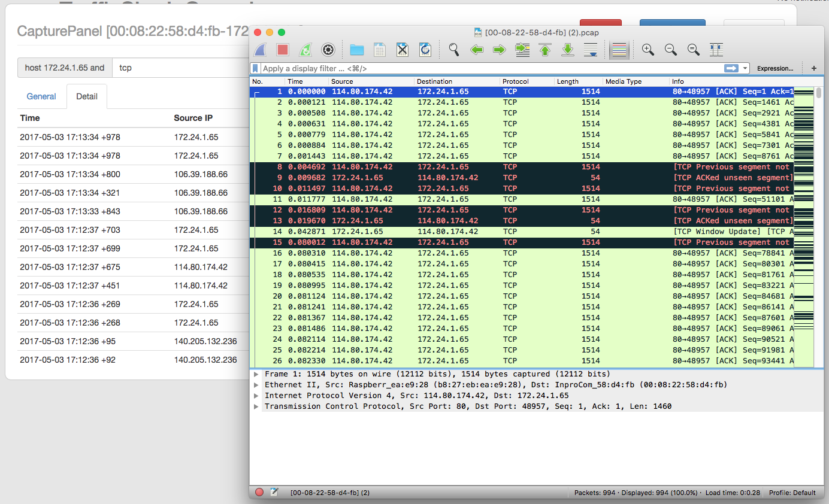Select the Detail tab
The image size is (829, 504).
(x=87, y=96)
